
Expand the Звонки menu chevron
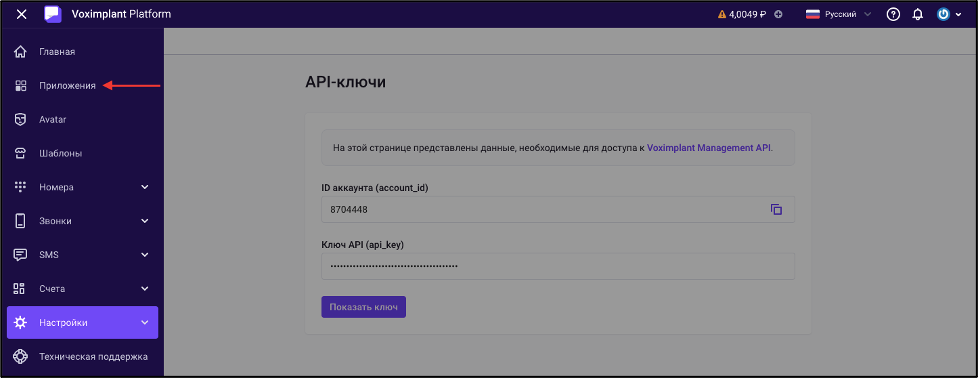(145, 221)
